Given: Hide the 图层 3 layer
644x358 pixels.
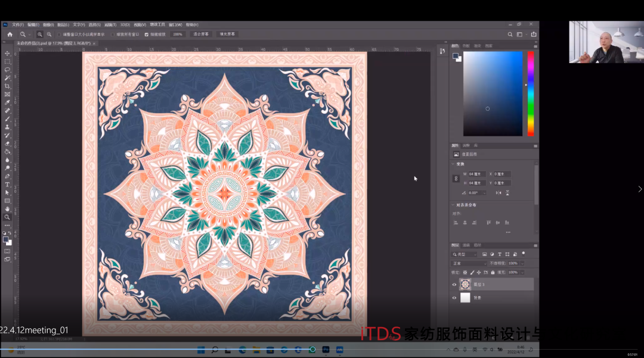Looking at the screenshot, I should click(x=454, y=285).
